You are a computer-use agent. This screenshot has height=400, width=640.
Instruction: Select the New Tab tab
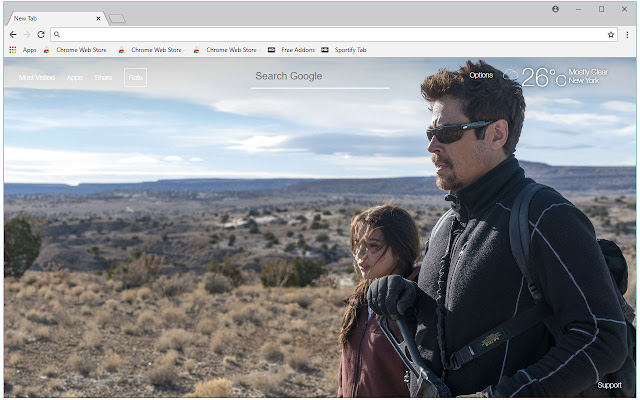[55, 18]
